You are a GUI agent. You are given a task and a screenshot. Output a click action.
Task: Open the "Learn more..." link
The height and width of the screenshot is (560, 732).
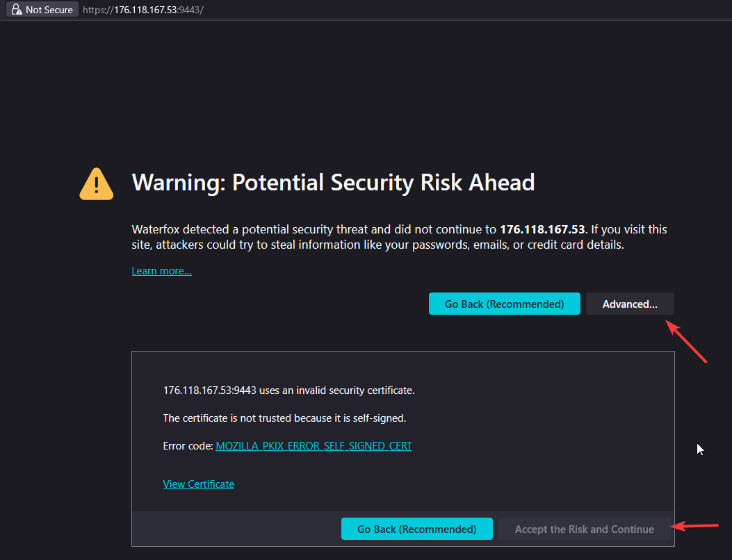tap(161, 271)
